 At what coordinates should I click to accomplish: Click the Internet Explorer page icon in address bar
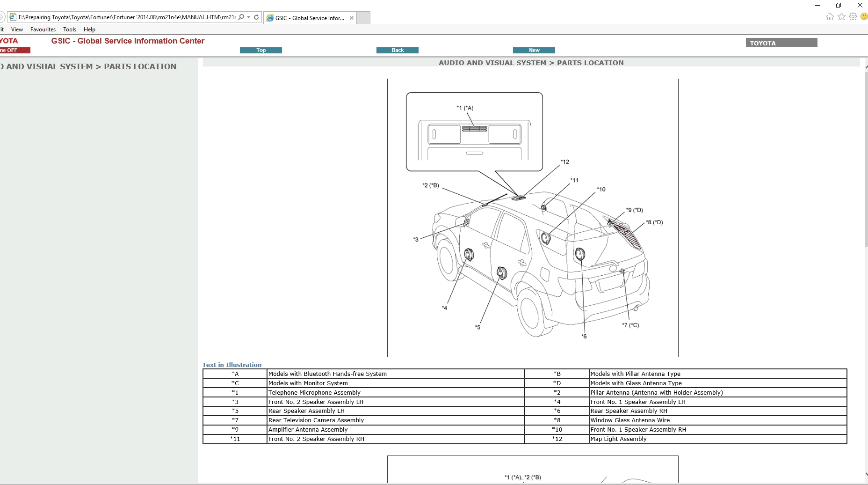[11, 17]
